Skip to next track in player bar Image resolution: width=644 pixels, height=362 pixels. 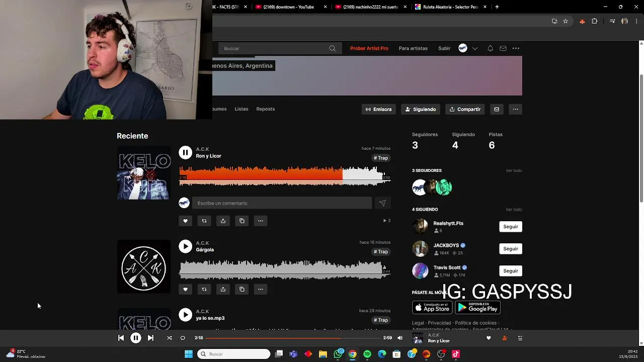[150, 338]
